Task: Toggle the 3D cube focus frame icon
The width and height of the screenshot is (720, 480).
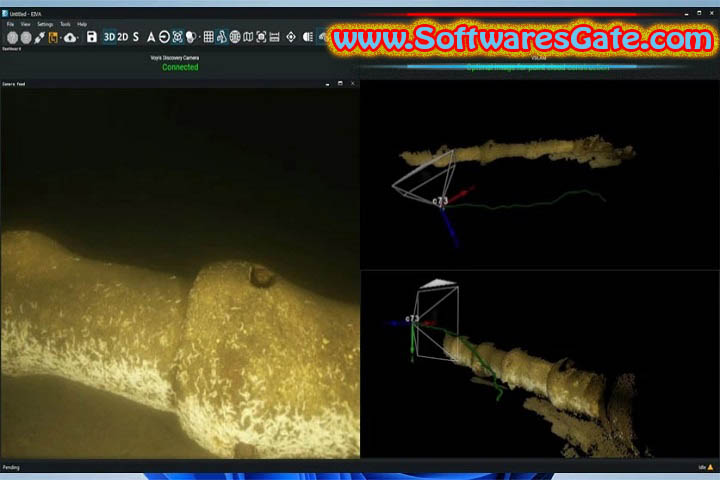Action: (x=178, y=37)
